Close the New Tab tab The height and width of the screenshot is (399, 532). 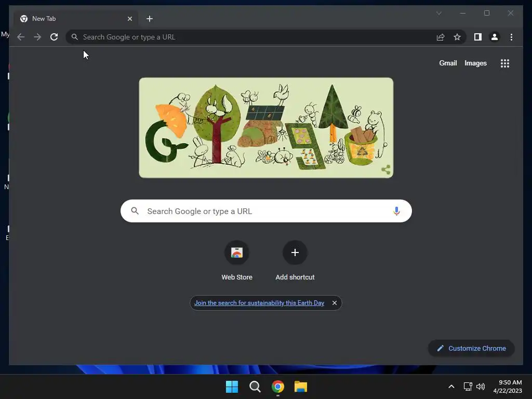(129, 19)
